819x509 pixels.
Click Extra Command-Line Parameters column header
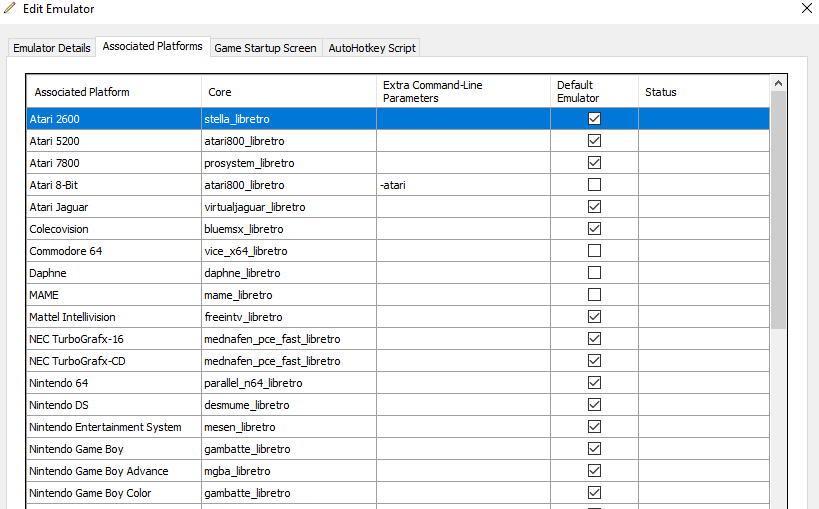click(463, 91)
